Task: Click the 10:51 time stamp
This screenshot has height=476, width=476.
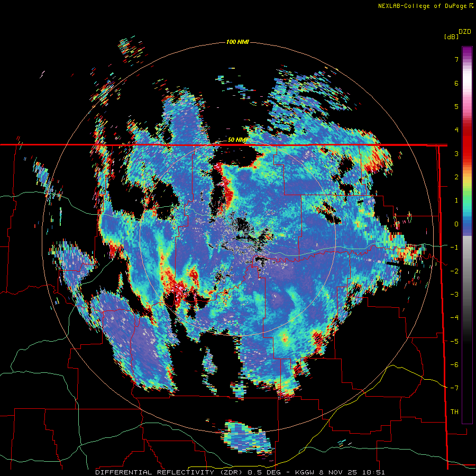Action: 374,472
